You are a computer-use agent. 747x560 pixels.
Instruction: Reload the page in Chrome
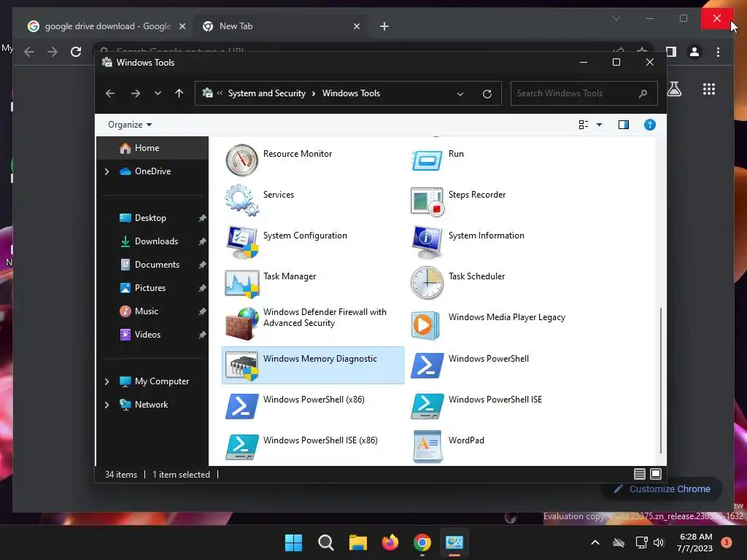tap(76, 52)
